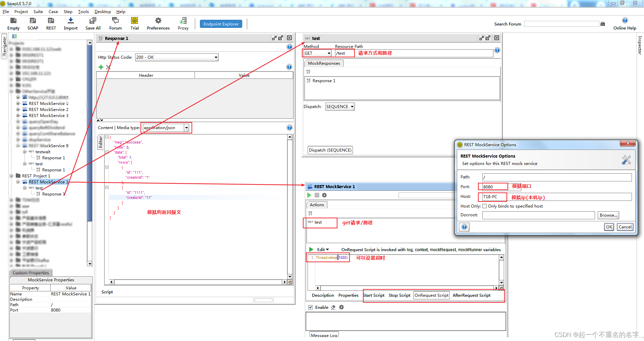Collapse REST Project 1 tree node
This screenshot has width=644, height=341.
pyautogui.click(x=11, y=176)
